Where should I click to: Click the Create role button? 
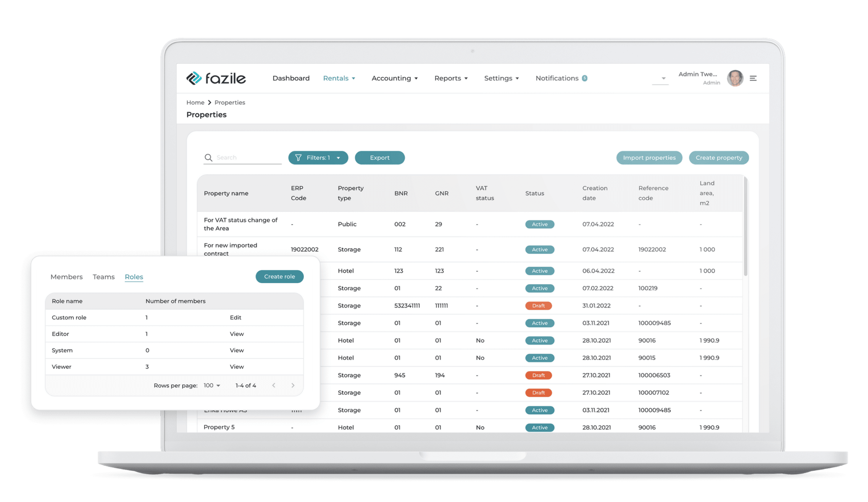tap(279, 277)
